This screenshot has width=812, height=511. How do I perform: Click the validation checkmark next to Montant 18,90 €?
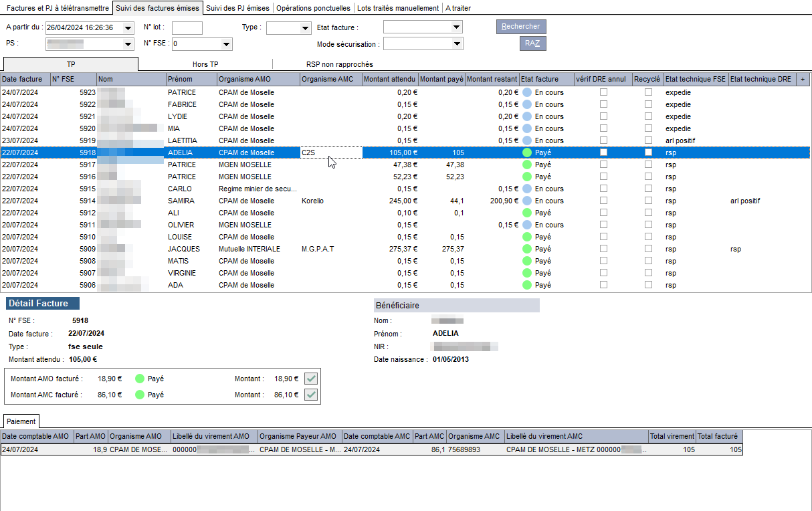pyautogui.click(x=310, y=379)
